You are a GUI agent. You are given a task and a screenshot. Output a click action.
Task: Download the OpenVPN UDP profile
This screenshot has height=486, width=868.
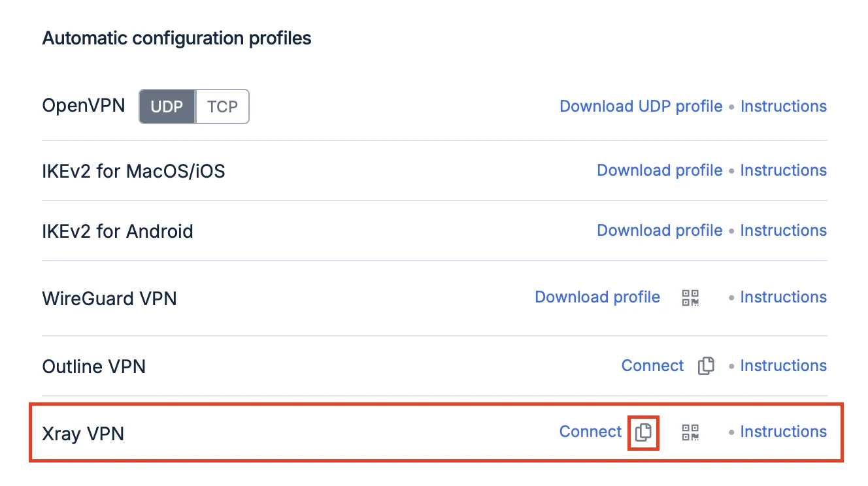[x=641, y=106]
